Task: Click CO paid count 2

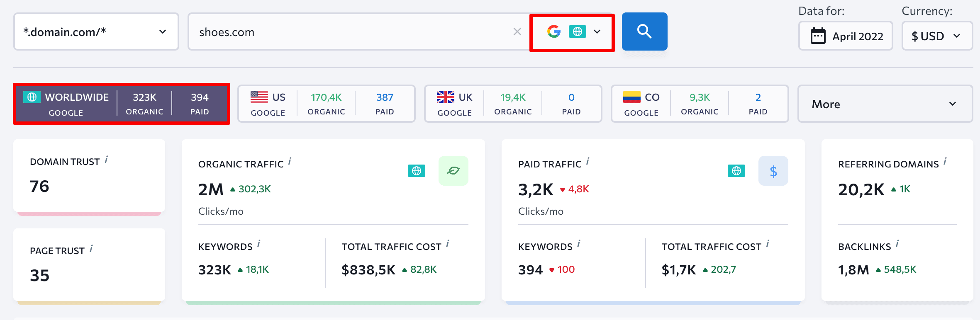Action: click(758, 97)
